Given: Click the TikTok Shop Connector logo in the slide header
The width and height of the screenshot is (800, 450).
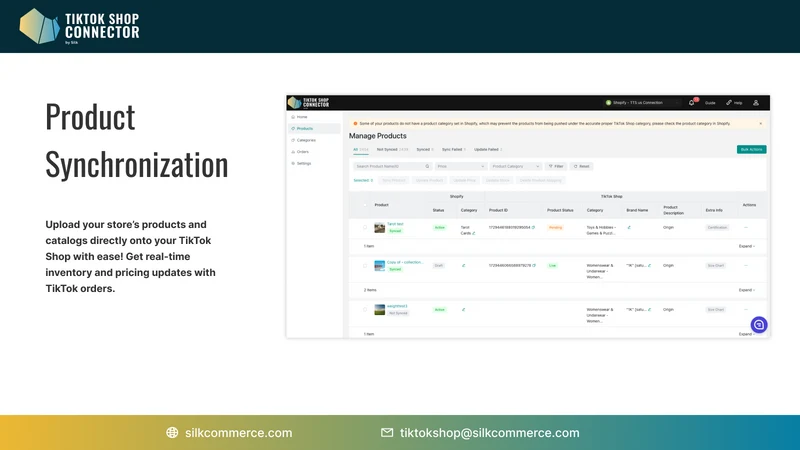Looking at the screenshot, I should [79, 26].
